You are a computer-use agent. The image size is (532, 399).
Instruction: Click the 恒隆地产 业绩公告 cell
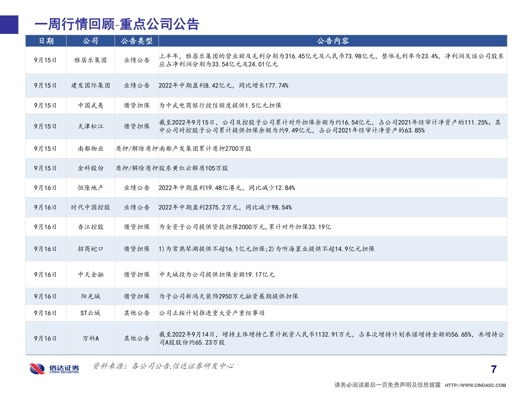136,187
